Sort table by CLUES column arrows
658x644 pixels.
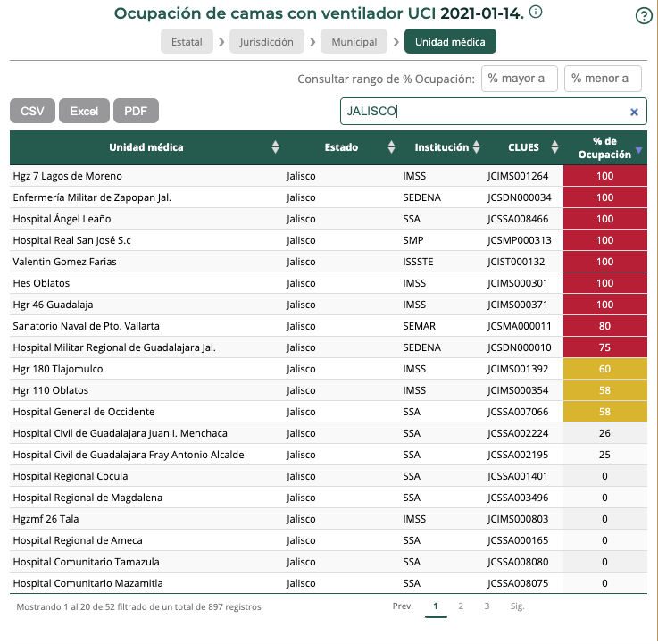pos(556,147)
